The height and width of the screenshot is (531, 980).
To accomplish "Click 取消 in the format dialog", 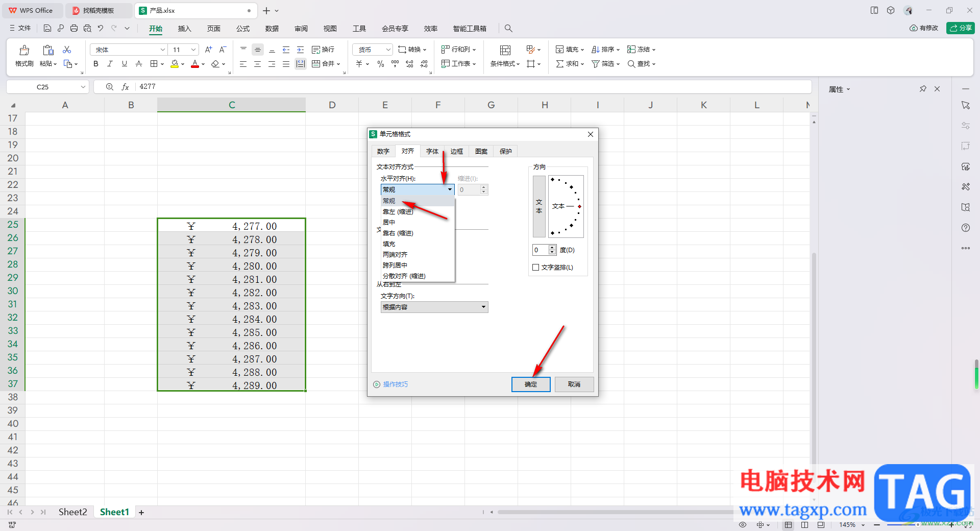I will (x=574, y=384).
